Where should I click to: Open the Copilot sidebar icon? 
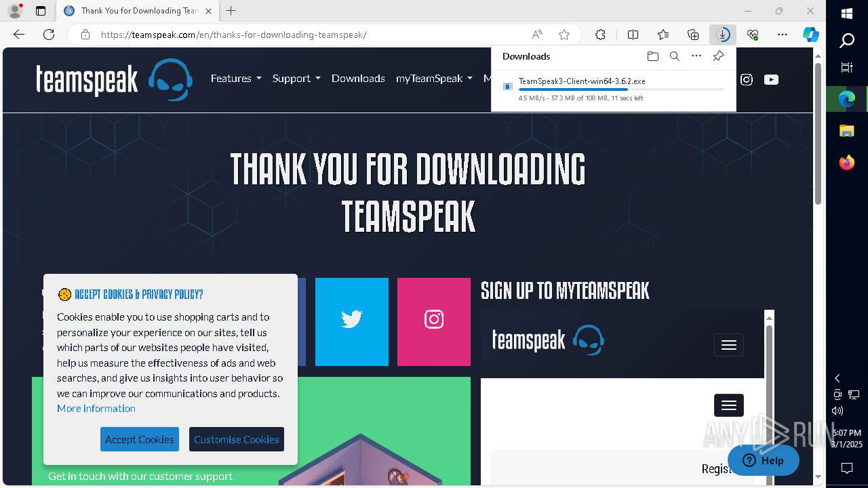pyautogui.click(x=811, y=35)
